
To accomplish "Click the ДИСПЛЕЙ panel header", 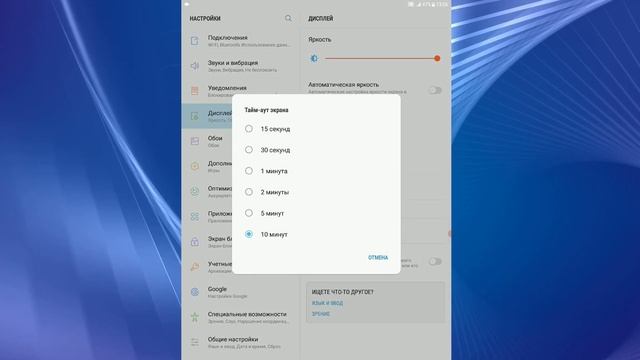I will point(320,18).
